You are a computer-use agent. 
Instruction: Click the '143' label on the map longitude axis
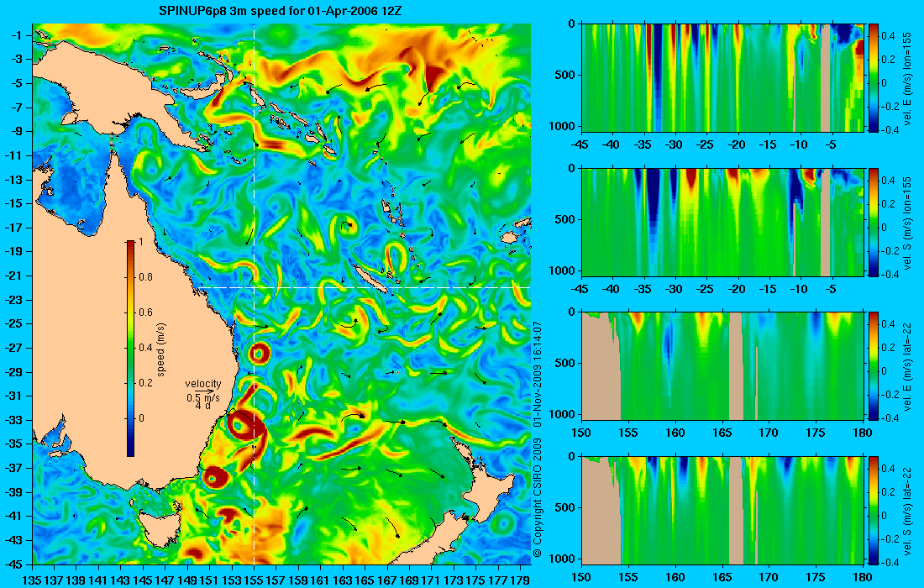tap(121, 581)
